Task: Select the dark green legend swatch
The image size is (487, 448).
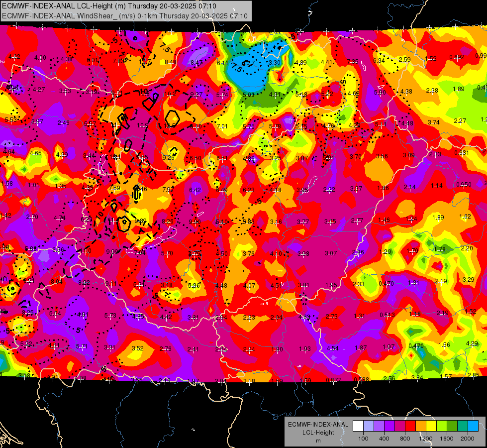Action: (x=452, y=426)
